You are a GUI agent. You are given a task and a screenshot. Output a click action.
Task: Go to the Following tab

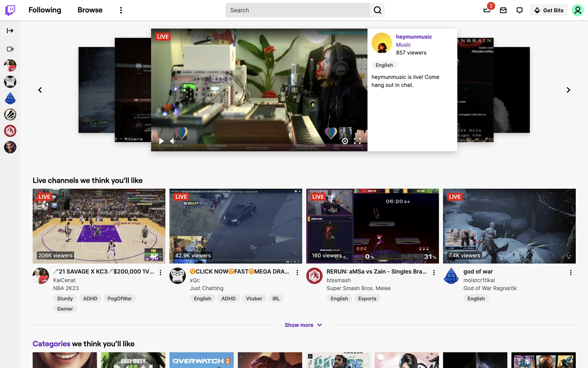tap(45, 10)
